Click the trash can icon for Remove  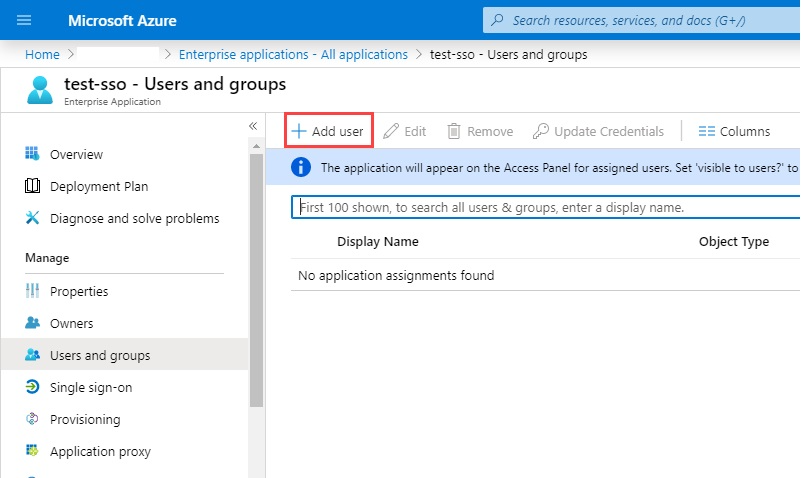[x=454, y=131]
